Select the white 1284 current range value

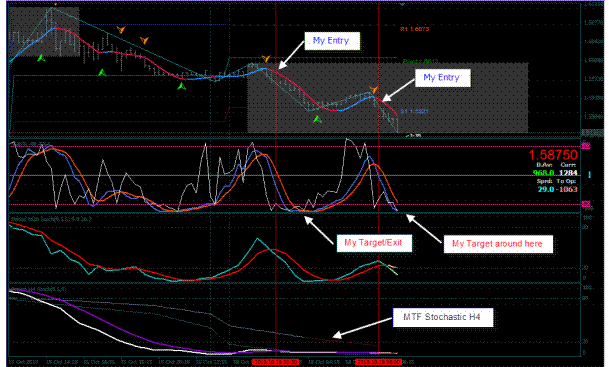568,173
